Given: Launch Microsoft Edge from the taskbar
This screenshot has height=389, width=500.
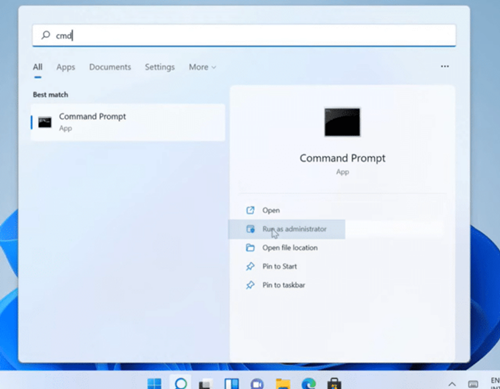Looking at the screenshot, I should click(x=309, y=384).
